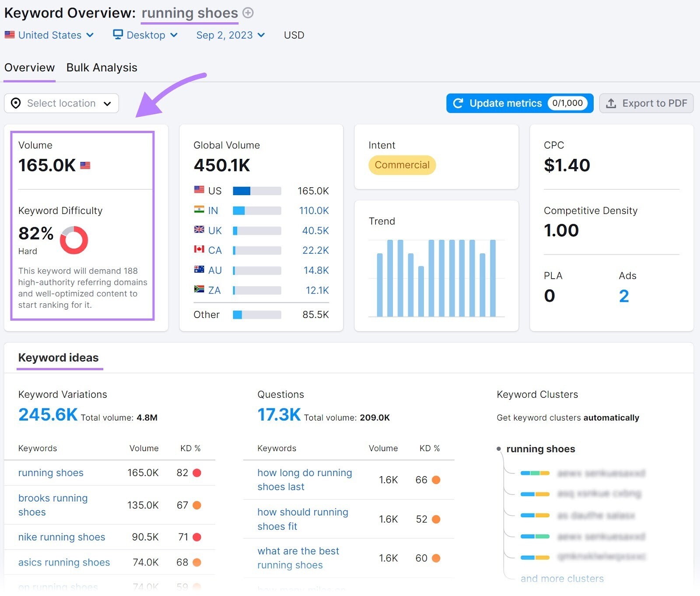Click the orange KD dot for brooks running shoes
The height and width of the screenshot is (596, 700).
[x=198, y=505]
